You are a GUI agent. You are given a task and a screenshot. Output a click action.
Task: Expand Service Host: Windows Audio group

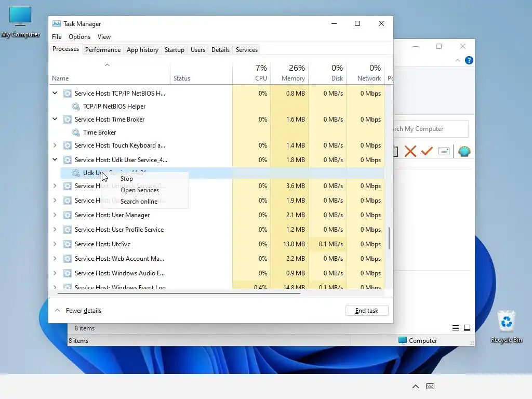click(x=55, y=273)
